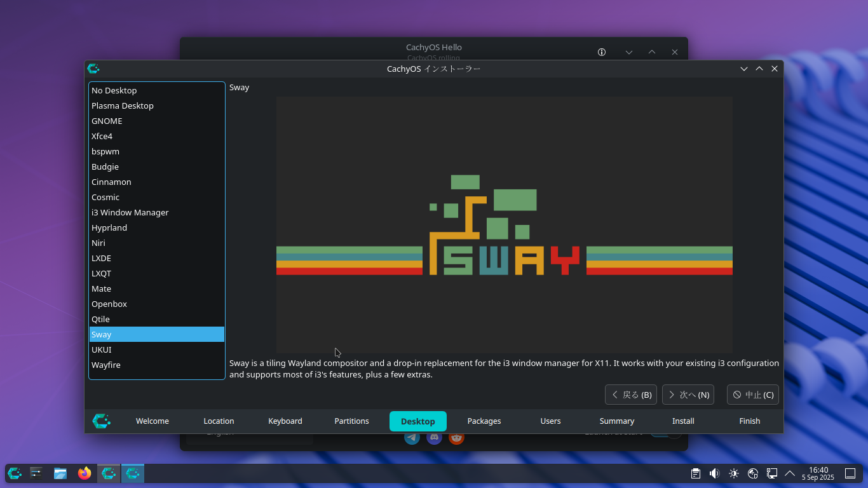
Task: Choose the "bspwm" entry
Action: (157, 151)
